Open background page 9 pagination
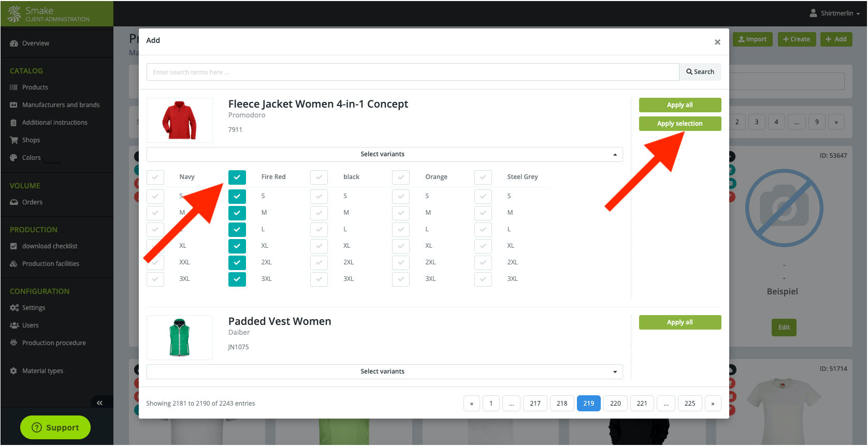The height and width of the screenshot is (446, 868). [x=817, y=122]
